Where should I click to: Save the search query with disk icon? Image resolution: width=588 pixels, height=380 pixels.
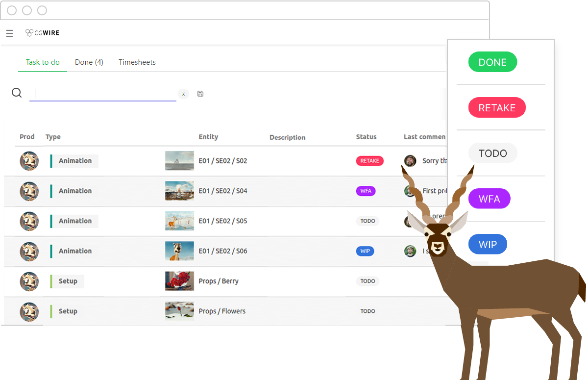pos(200,94)
